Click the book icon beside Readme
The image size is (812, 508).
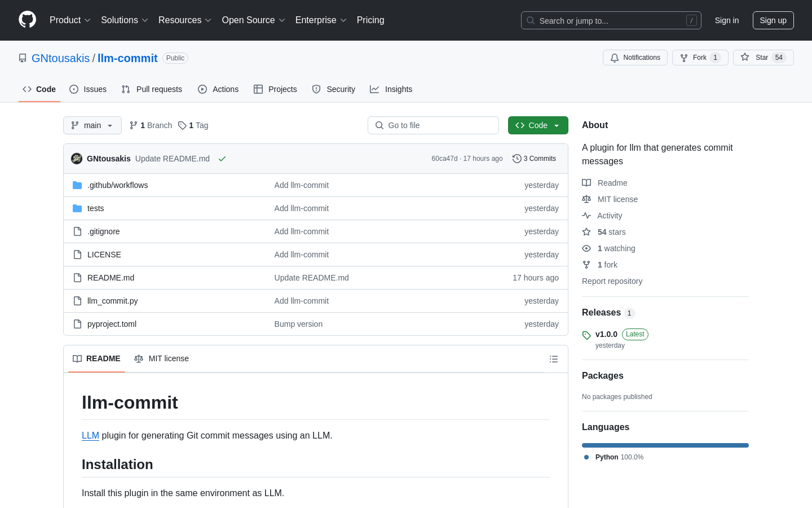(586, 183)
